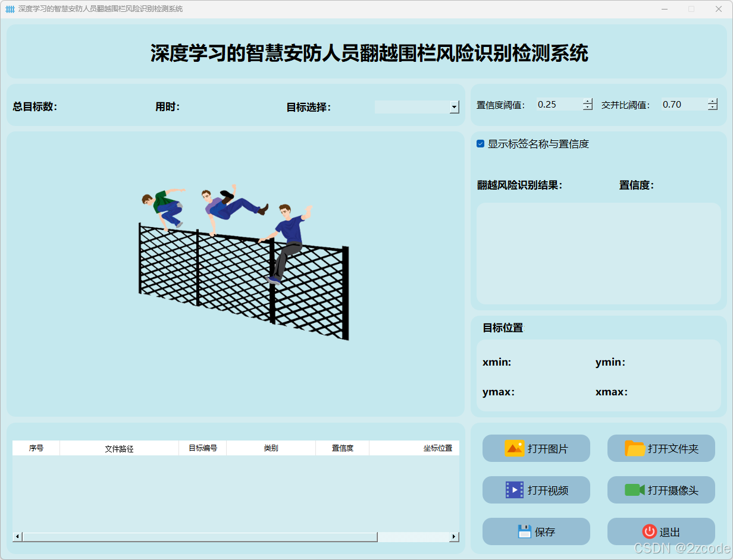The height and width of the screenshot is (560, 733).
Task: Click the 打开视频 button label
Action: (x=548, y=490)
